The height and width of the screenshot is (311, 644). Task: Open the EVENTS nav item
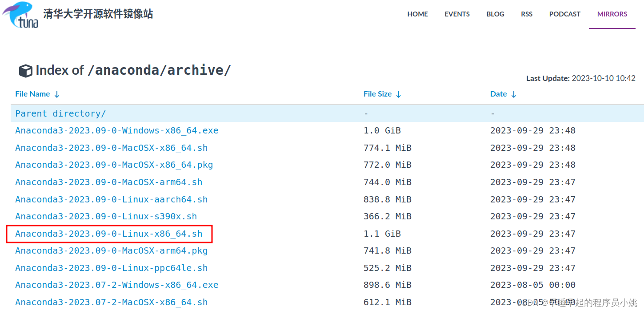[457, 14]
